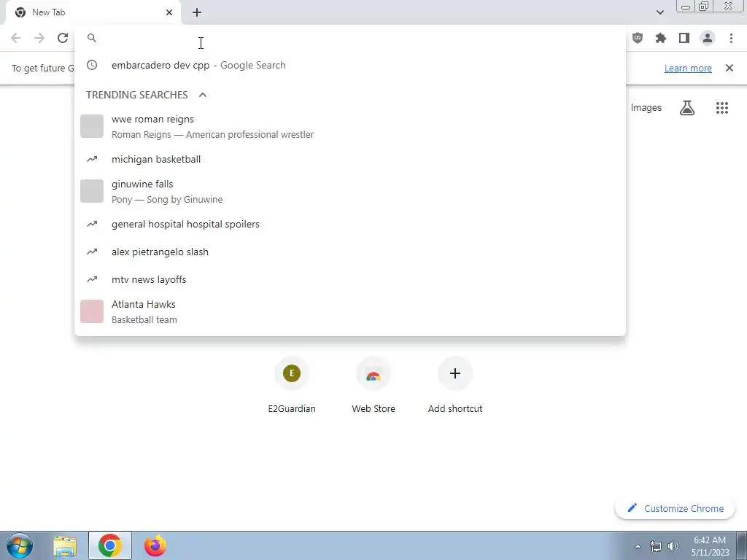Go forward using the forward arrow

pos(39,38)
